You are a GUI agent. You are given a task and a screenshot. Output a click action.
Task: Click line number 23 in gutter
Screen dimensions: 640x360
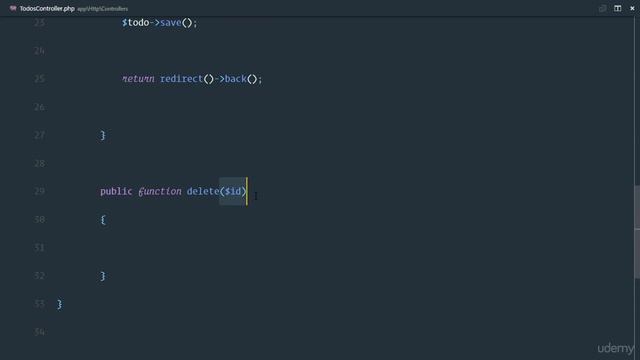(x=39, y=22)
